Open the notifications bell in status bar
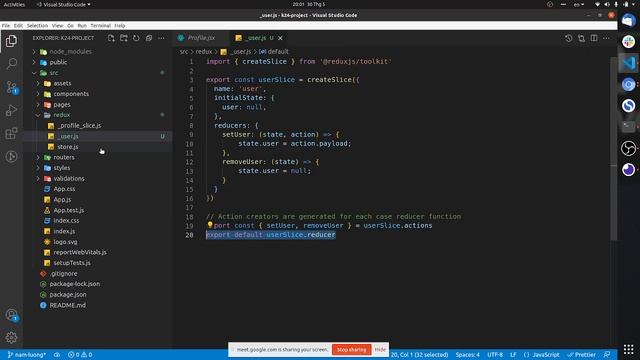 tap(607, 355)
